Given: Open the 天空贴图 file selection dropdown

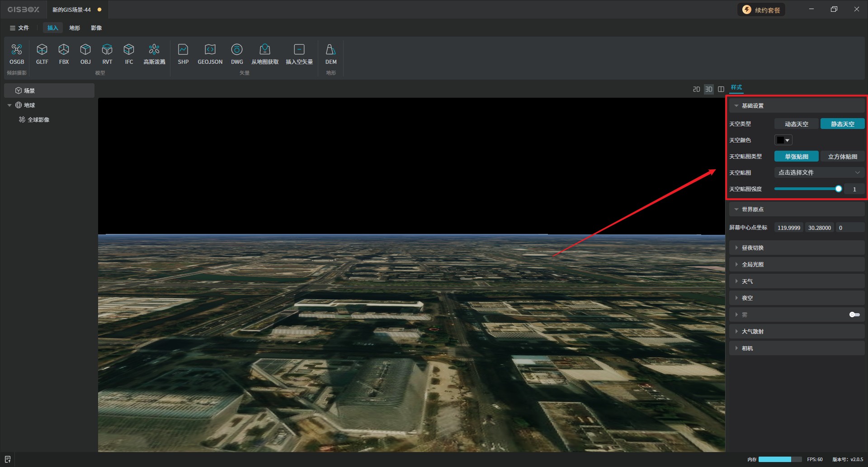Looking at the screenshot, I should point(819,172).
